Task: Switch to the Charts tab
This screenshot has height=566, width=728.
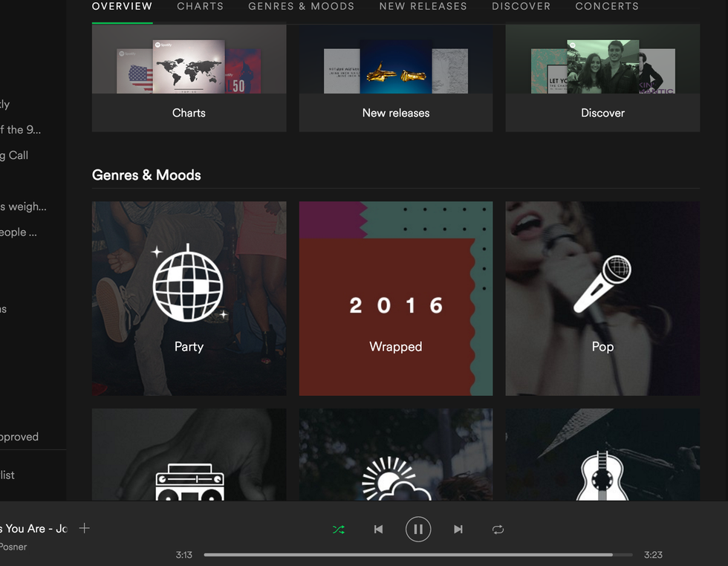Action: 200,6
